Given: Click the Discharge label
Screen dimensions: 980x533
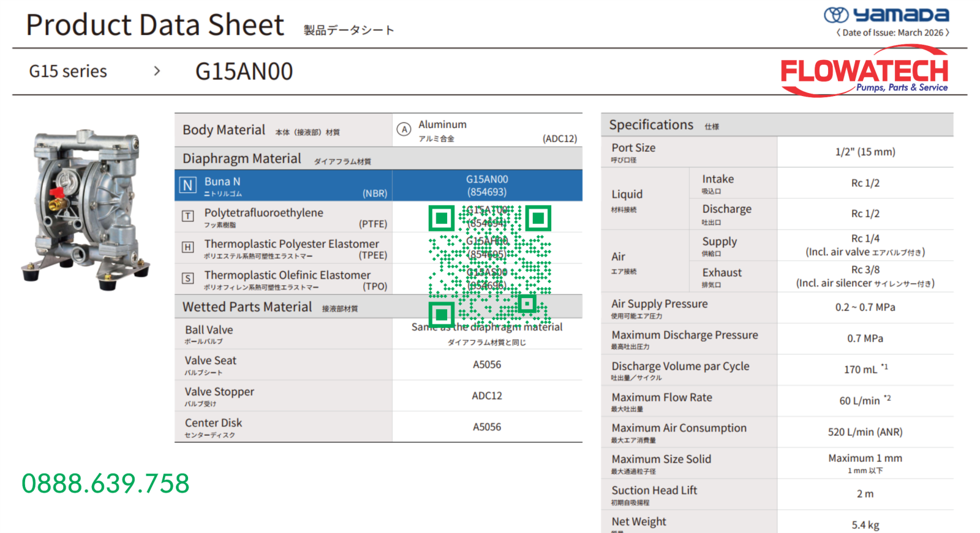Looking at the screenshot, I should (726, 209).
